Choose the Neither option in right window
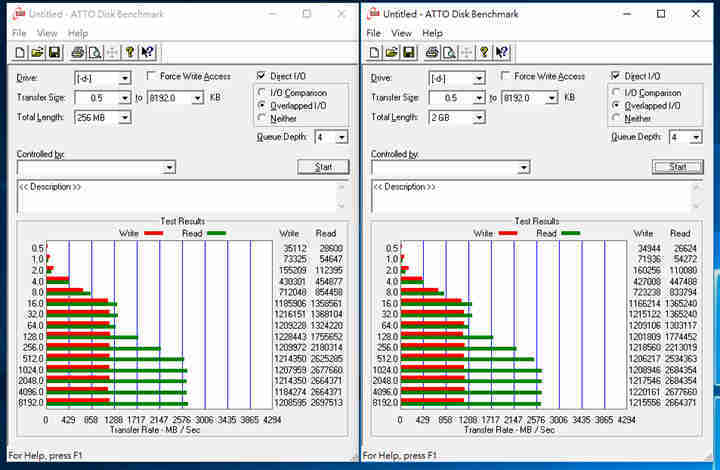This screenshot has height=470, width=720. (616, 118)
